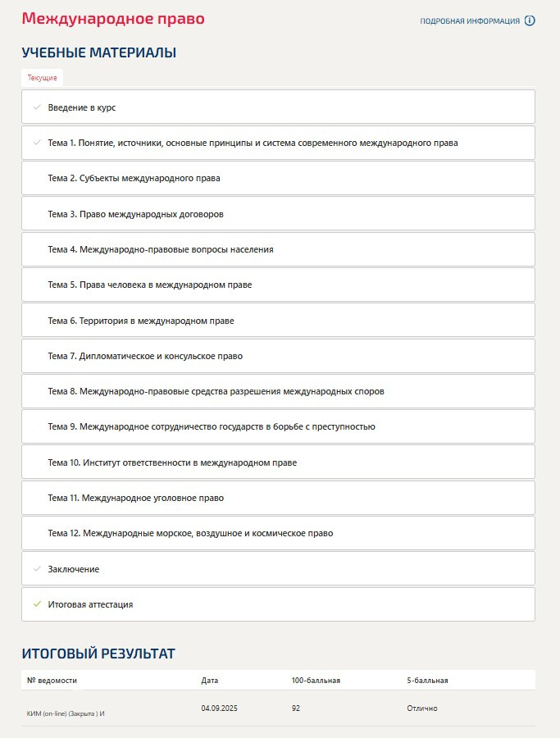Expand Тема 6. Территория в международном праве
560x738 pixels.
coord(140,321)
